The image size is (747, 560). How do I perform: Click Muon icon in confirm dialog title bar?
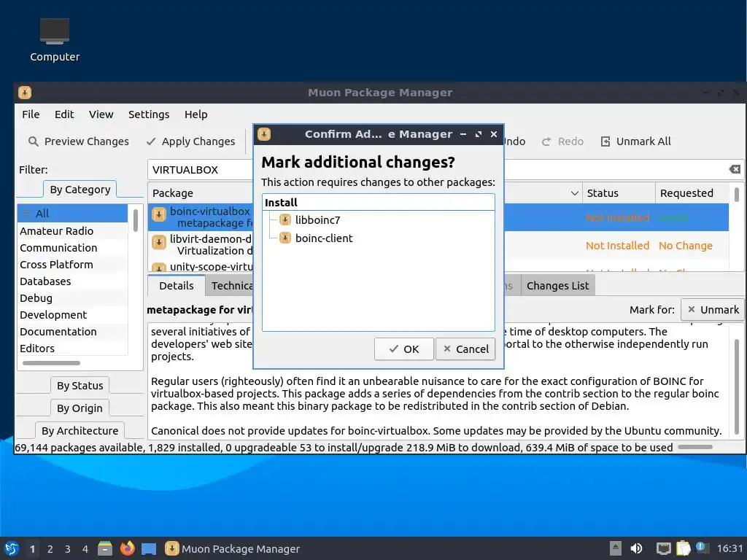(x=264, y=134)
